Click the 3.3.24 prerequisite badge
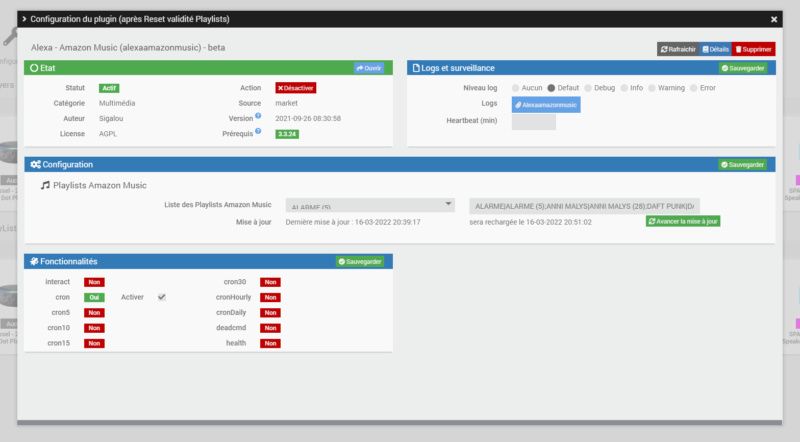This screenshot has height=442, width=800. (x=287, y=134)
